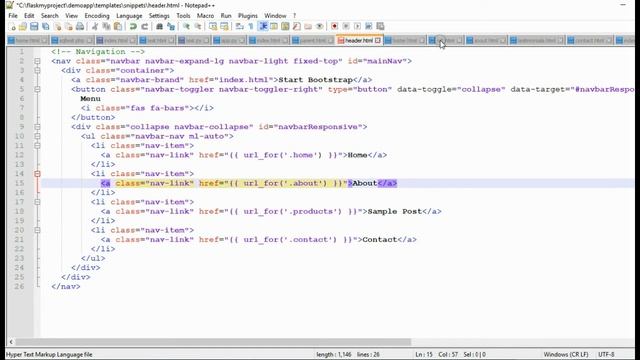Click 'Sample Post' text on line 18

point(395,211)
